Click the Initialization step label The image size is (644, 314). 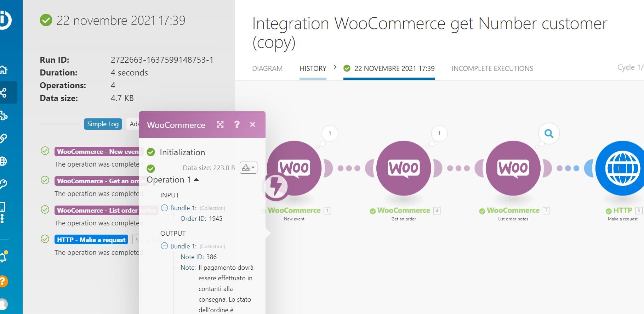pyautogui.click(x=182, y=152)
